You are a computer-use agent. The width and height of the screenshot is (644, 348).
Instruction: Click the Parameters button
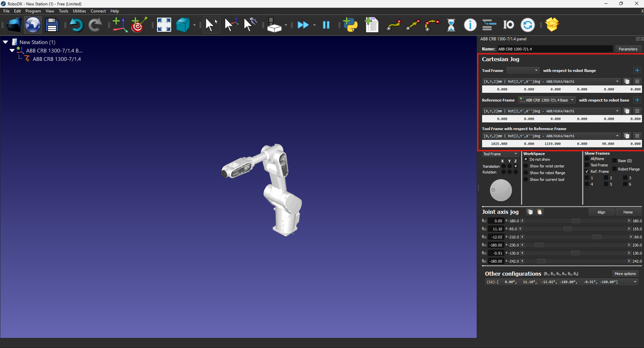[628, 49]
